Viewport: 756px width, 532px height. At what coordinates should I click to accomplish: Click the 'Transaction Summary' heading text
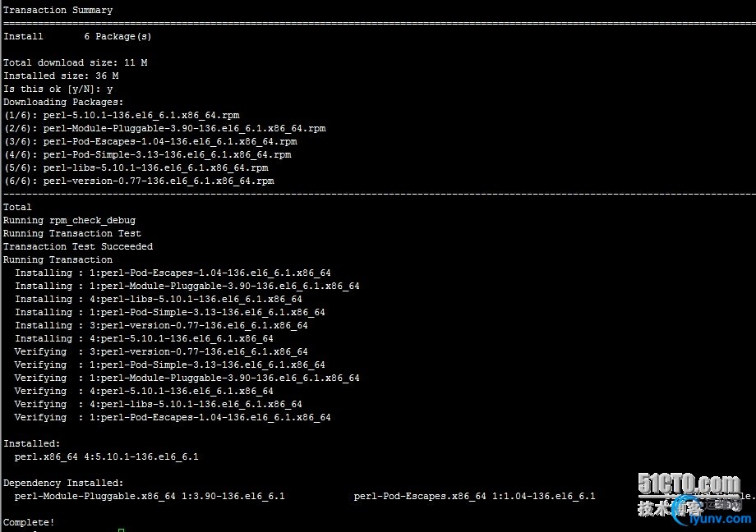coord(58,10)
